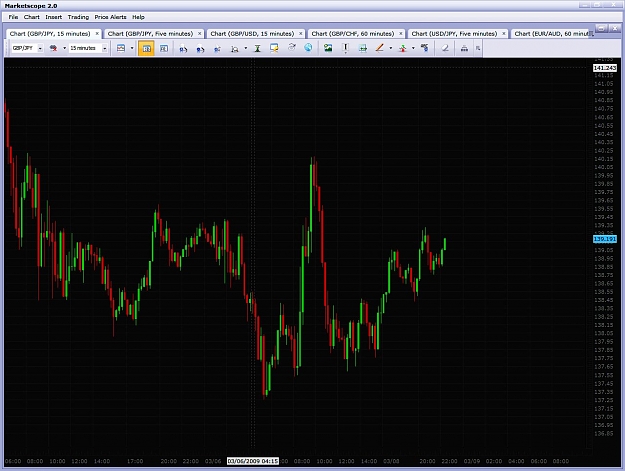The width and height of the screenshot is (625, 471).
Task: Click the blue globe icon
Action: coord(308,48)
